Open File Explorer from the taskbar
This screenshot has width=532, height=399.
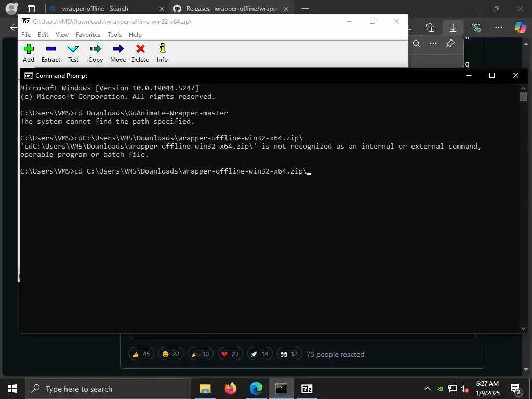tap(205, 389)
